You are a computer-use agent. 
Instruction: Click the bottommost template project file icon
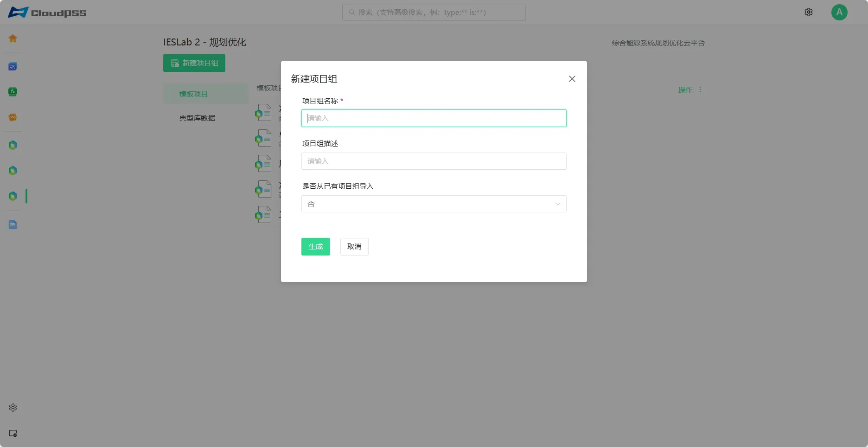[x=263, y=215]
